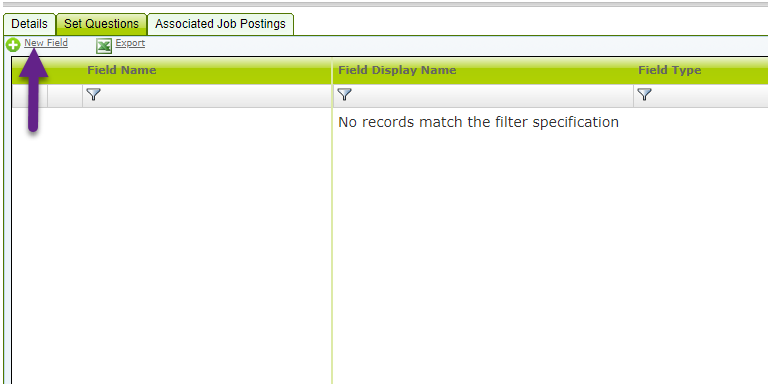Screen dimensions: 768x384
Task: Click the 'No records match' message text
Action: point(479,122)
